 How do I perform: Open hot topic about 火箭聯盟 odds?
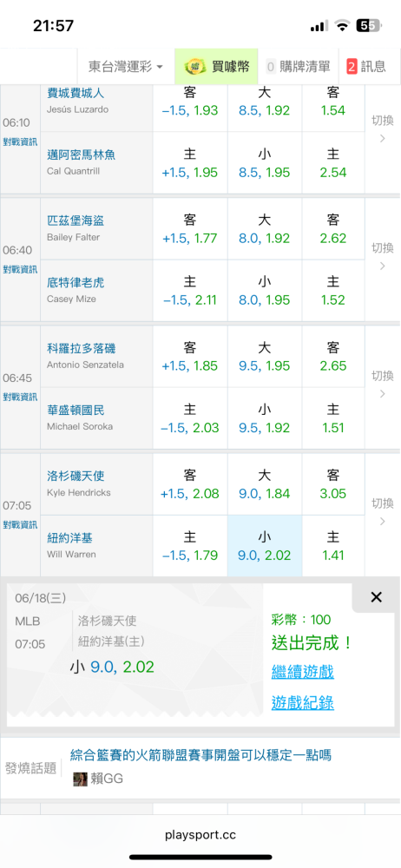tap(200, 754)
